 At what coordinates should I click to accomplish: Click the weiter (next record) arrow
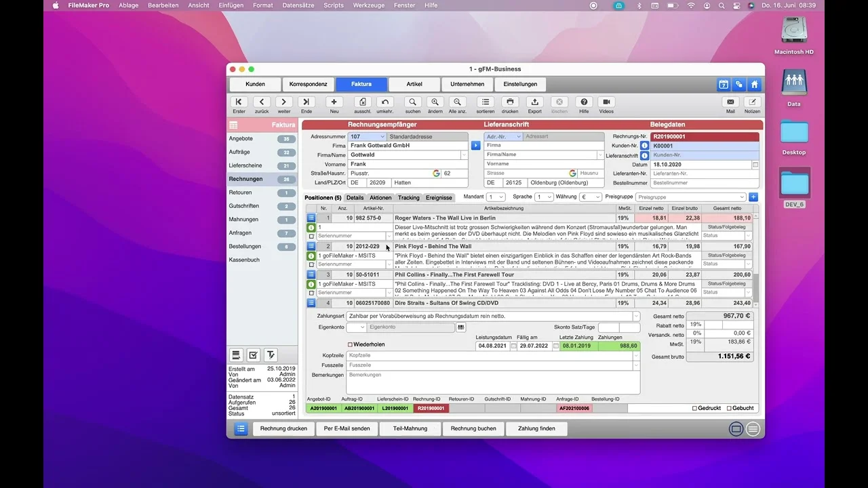(x=284, y=102)
